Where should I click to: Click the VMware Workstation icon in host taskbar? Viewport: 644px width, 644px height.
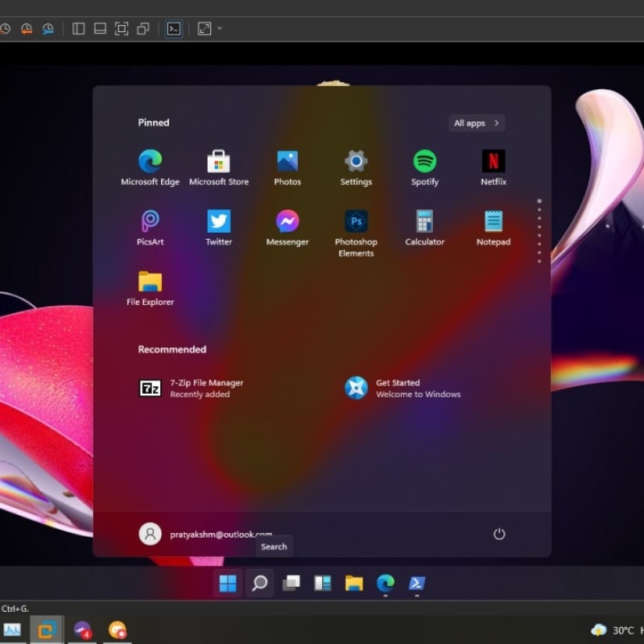[47, 630]
